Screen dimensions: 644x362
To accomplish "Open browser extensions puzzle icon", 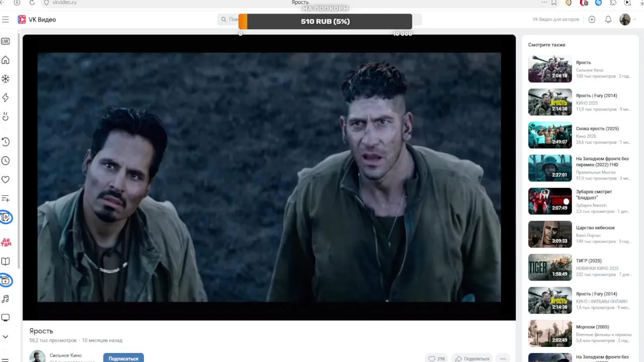I will click(613, 3).
